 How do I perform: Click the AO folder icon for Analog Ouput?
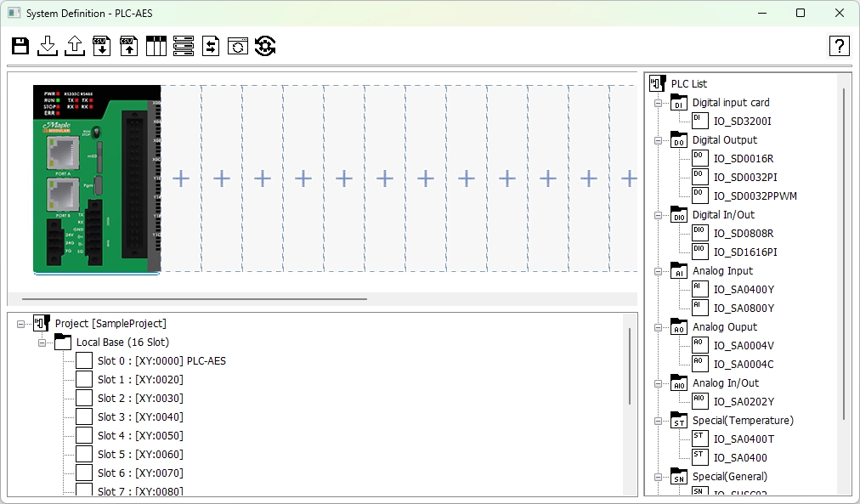678,327
